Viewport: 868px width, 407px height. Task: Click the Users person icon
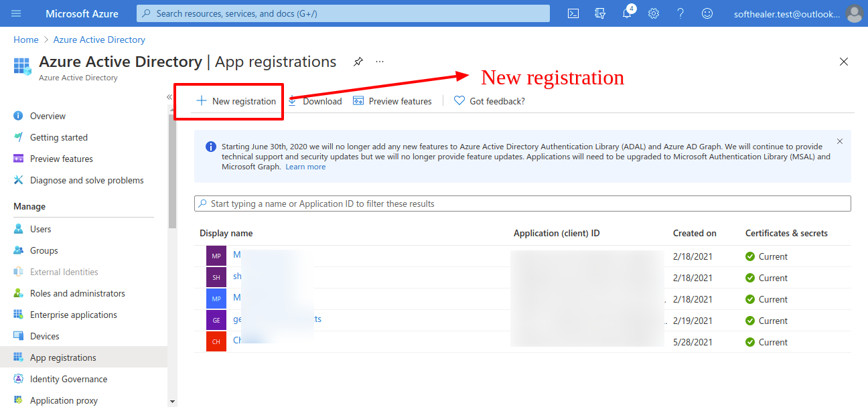[x=18, y=229]
